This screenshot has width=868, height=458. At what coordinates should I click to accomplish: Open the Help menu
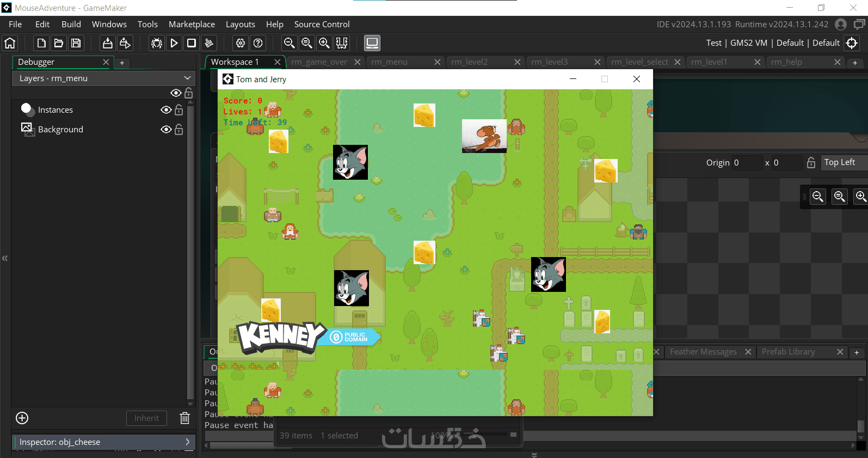click(275, 25)
